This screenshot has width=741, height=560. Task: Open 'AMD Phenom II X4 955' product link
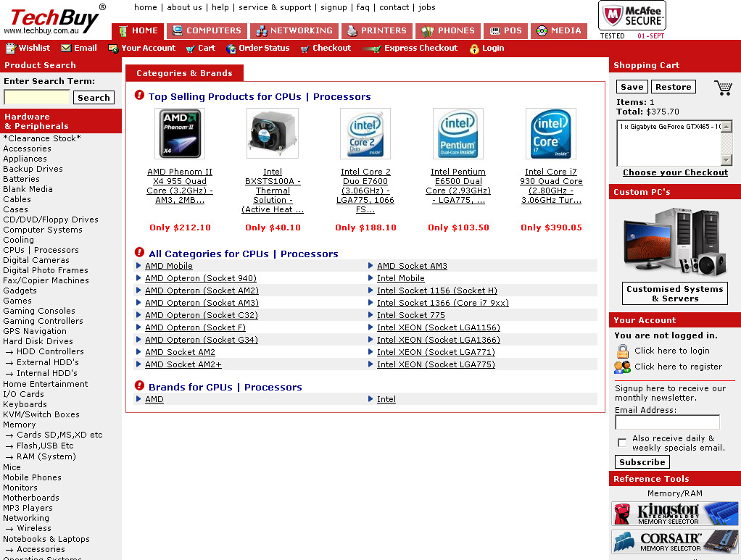180,186
